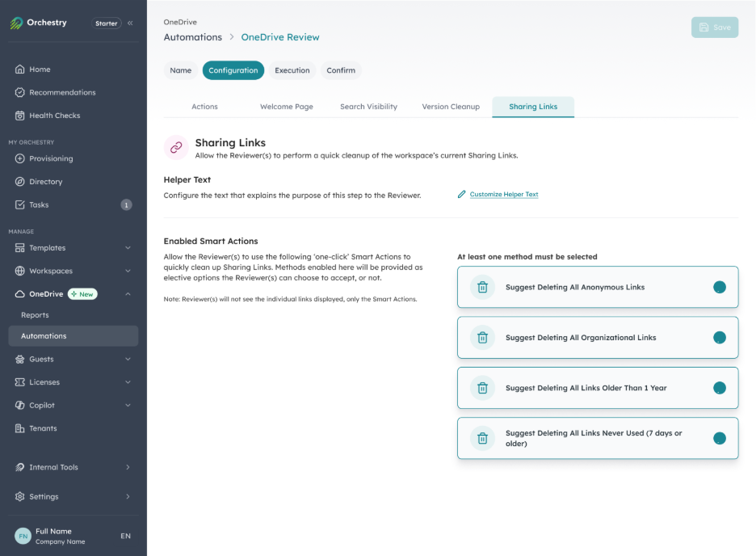
Task: Toggle Suggest Deleting All Organizational Links
Action: tap(720, 338)
